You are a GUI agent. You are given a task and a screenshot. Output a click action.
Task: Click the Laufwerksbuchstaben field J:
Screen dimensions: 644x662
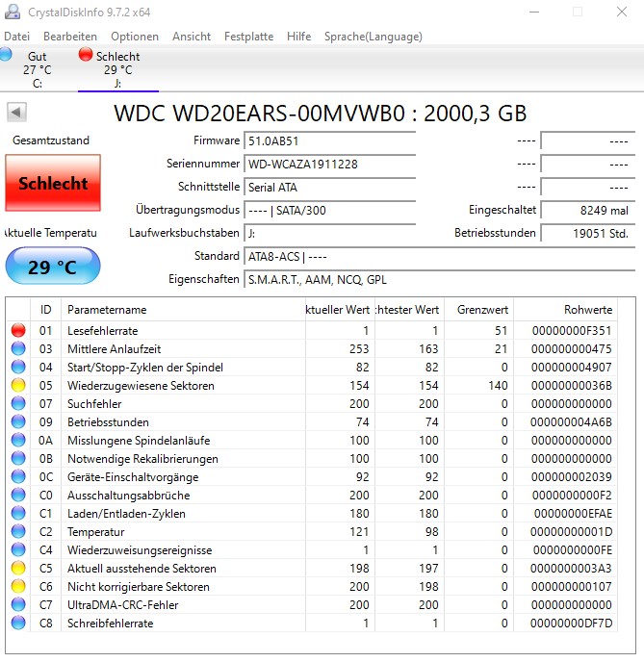coord(330,233)
